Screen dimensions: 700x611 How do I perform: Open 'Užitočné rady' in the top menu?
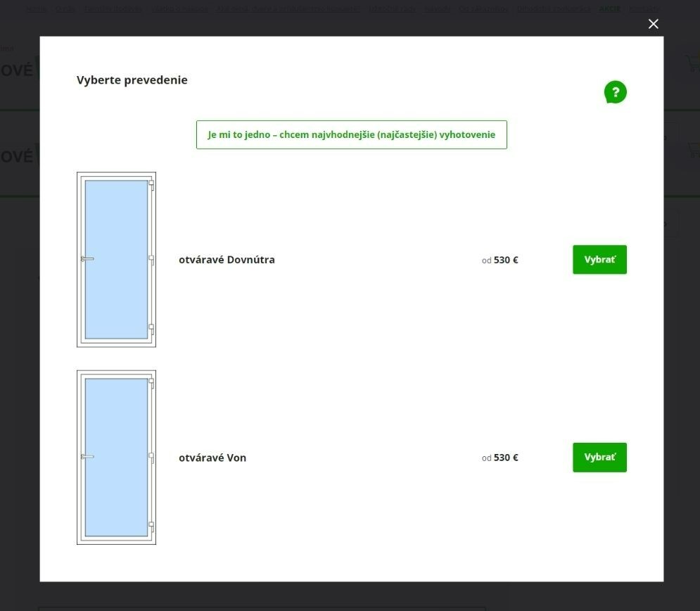tap(392, 9)
